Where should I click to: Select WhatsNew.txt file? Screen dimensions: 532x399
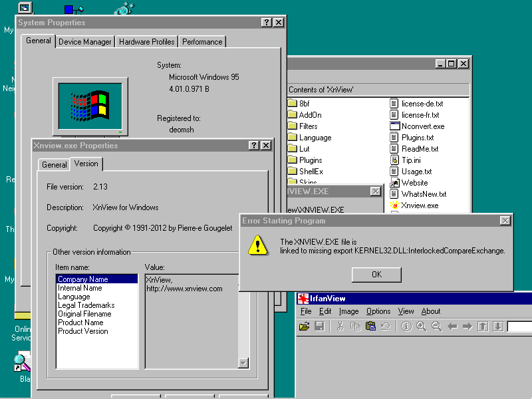click(x=418, y=194)
